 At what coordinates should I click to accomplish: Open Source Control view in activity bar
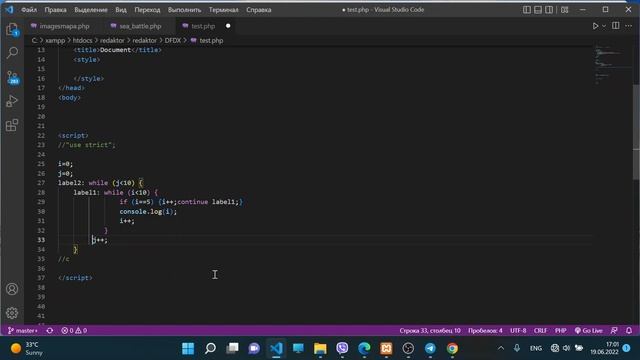tap(12, 77)
